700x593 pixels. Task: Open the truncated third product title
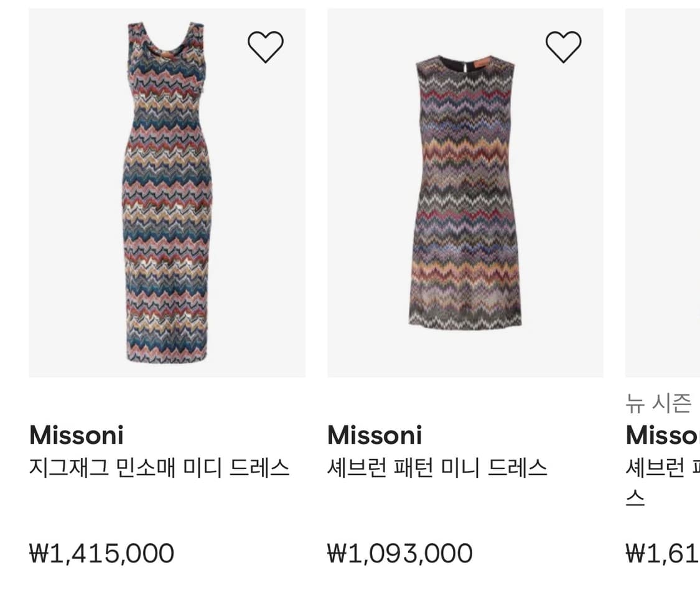tap(663, 467)
